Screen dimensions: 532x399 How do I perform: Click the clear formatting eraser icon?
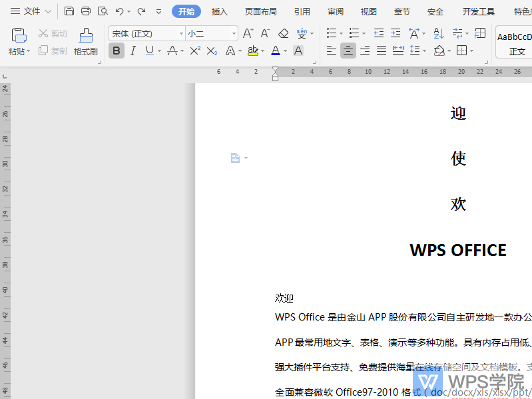(x=284, y=33)
